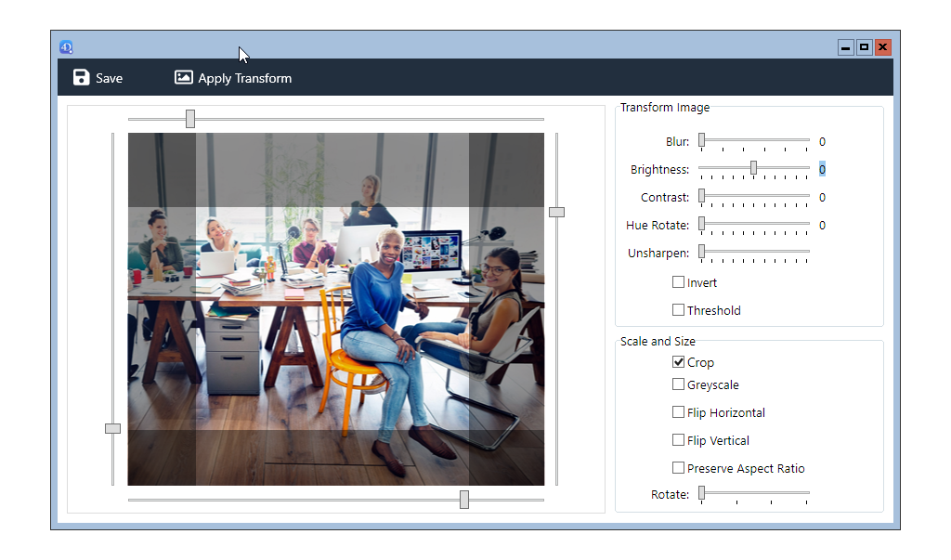Click the Contrast value 0
This screenshot has height=560, width=951.
(823, 198)
